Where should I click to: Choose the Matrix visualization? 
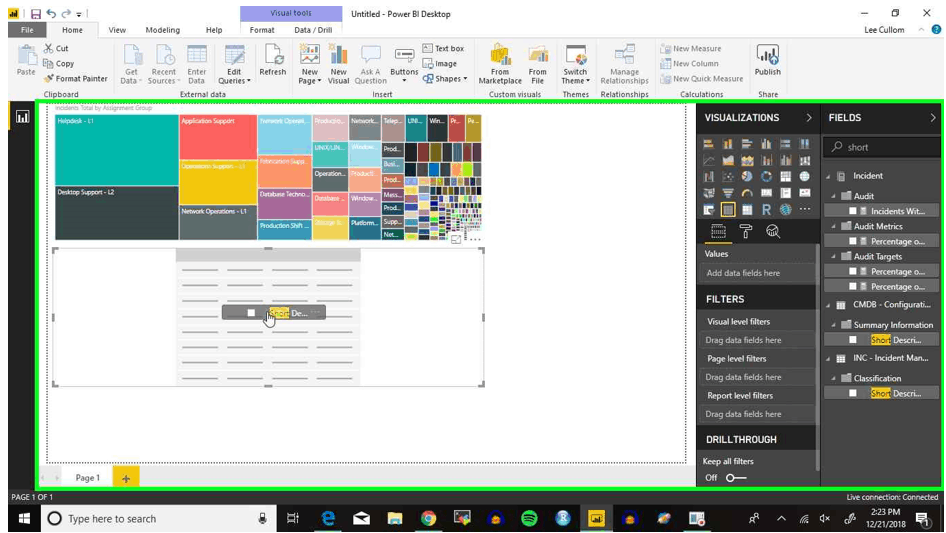(747, 209)
